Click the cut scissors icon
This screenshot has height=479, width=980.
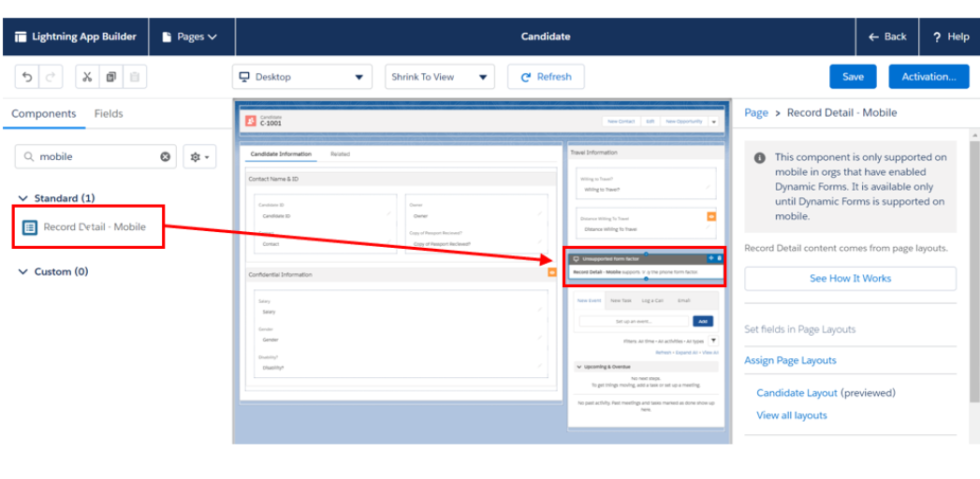point(87,77)
